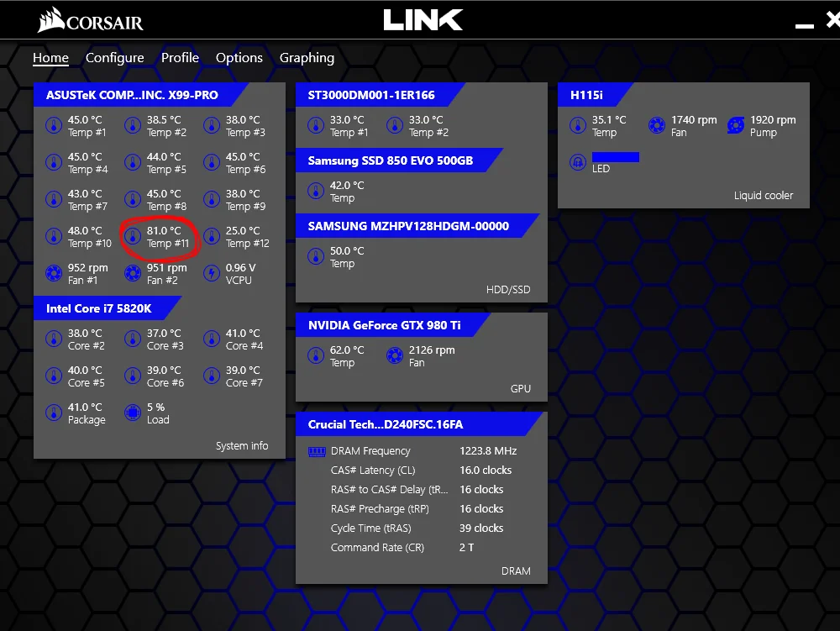Click the GTX 980 Ti fan icon
Viewport: 840px width, 631px height.
(395, 355)
